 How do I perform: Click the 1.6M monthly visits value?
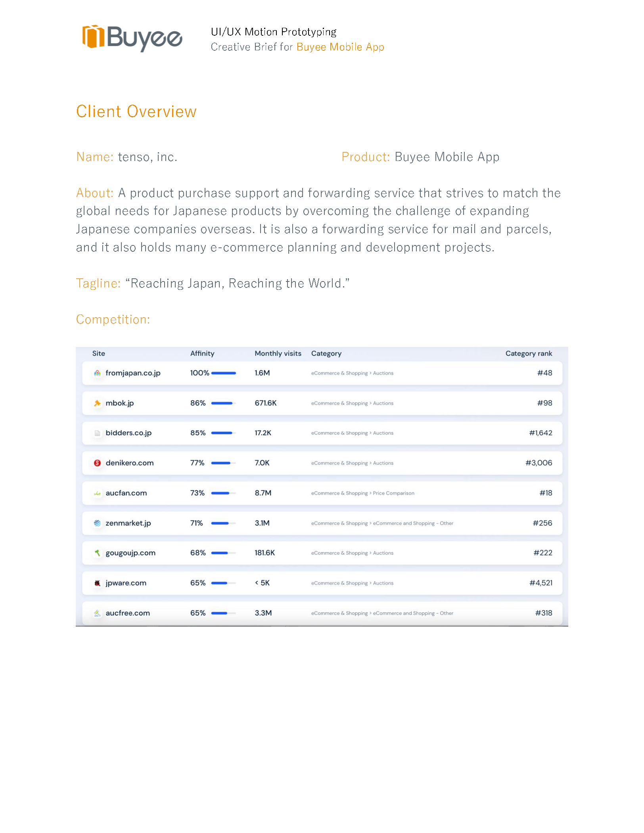point(262,373)
